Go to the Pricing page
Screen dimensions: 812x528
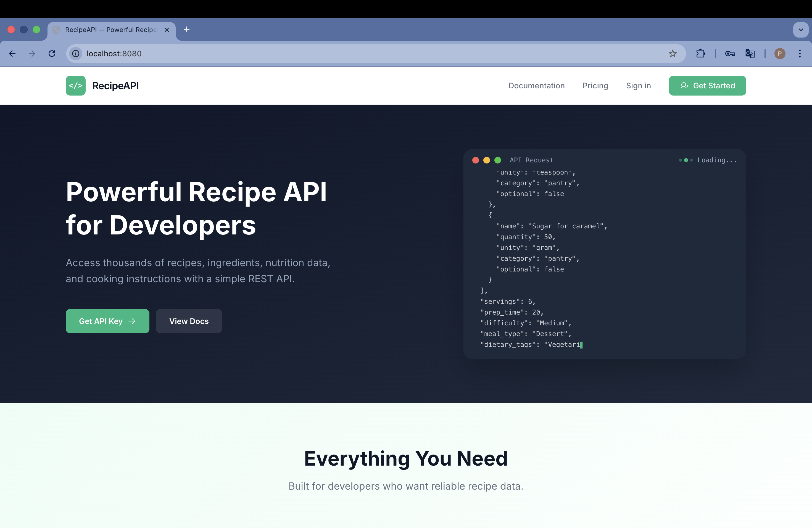point(595,86)
